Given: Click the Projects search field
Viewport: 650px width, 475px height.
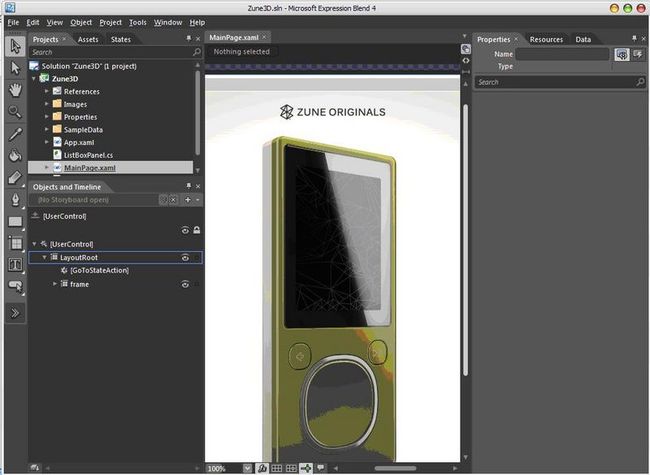Looking at the screenshot, I should coord(111,52).
